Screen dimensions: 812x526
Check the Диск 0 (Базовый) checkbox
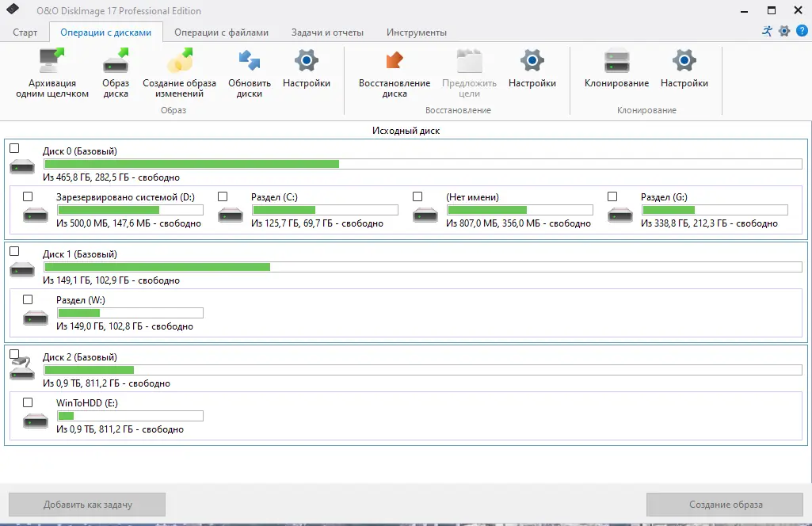tap(14, 148)
